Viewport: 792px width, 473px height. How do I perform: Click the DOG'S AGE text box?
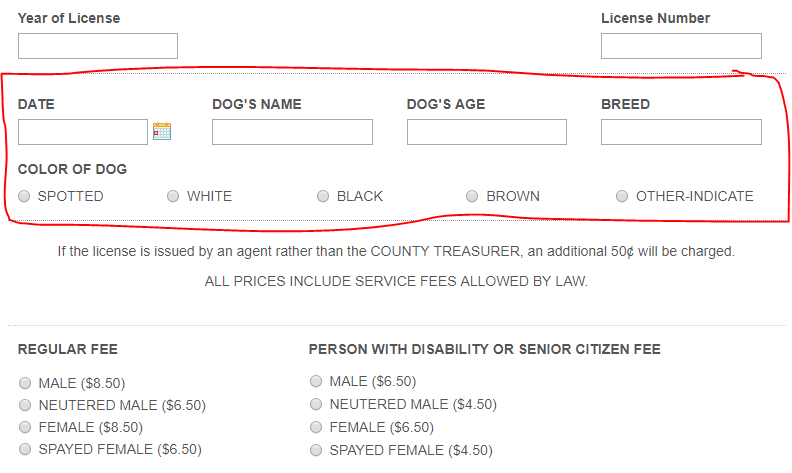tap(487, 132)
